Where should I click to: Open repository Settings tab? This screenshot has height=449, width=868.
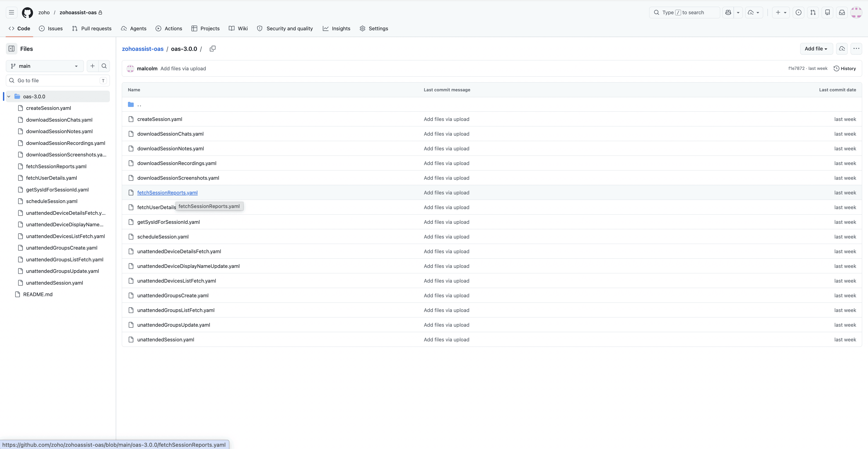point(374,28)
